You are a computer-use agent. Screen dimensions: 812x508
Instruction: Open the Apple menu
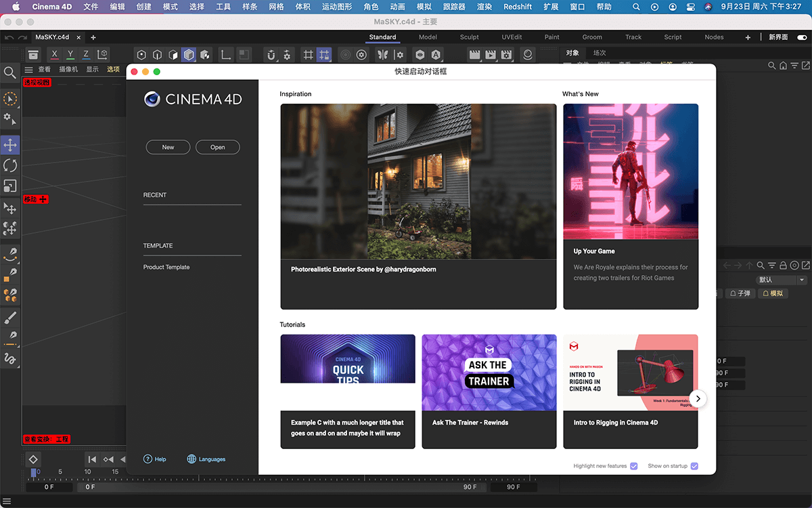[x=15, y=6]
